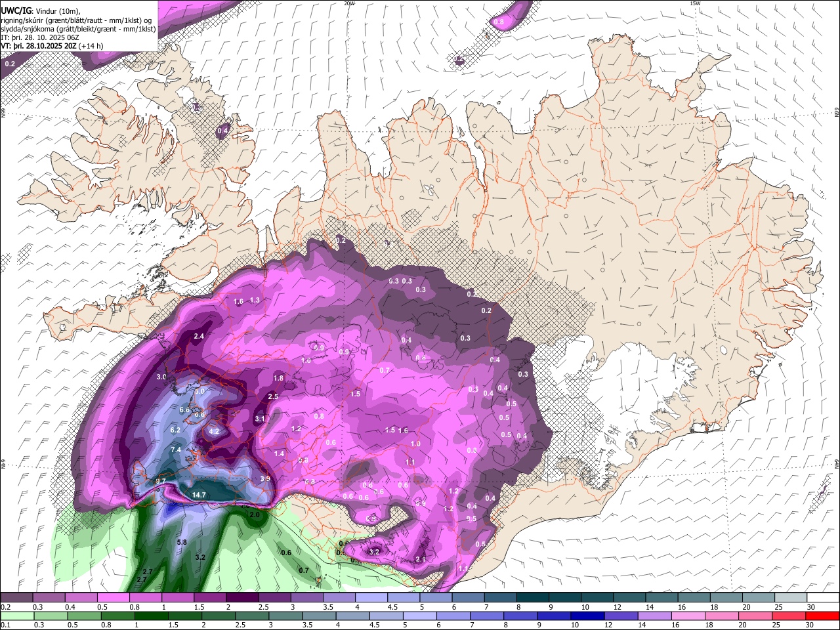Viewport: 840px width, 630px height.
Task: Select the black 5.8 value over the sea
Action: (x=182, y=542)
